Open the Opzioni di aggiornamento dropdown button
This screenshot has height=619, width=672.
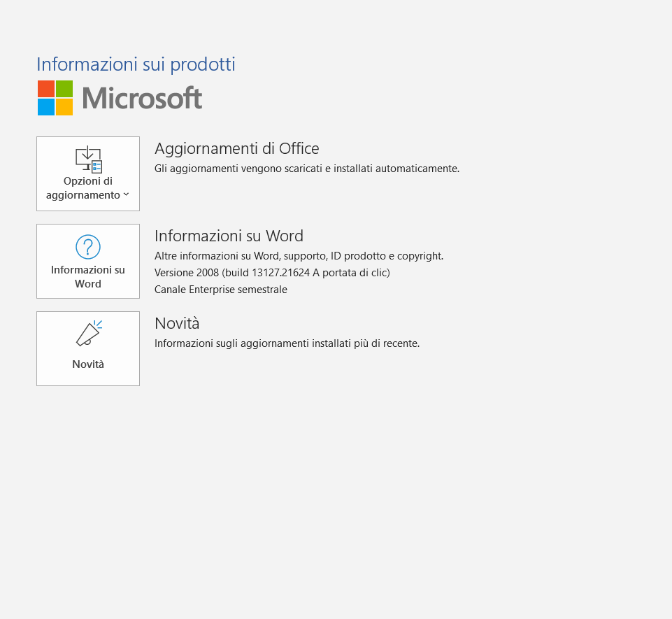point(88,173)
